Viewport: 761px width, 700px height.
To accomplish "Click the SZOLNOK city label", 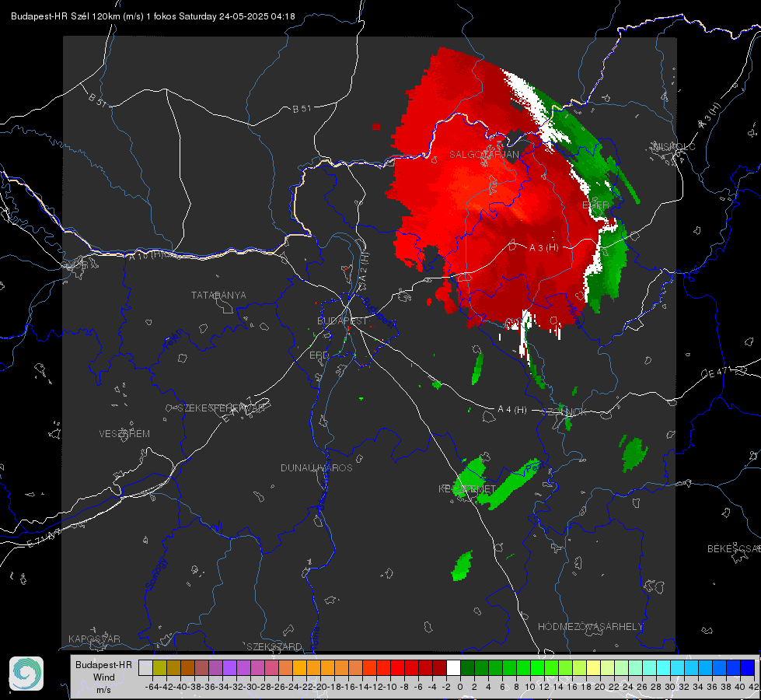I will [564, 412].
